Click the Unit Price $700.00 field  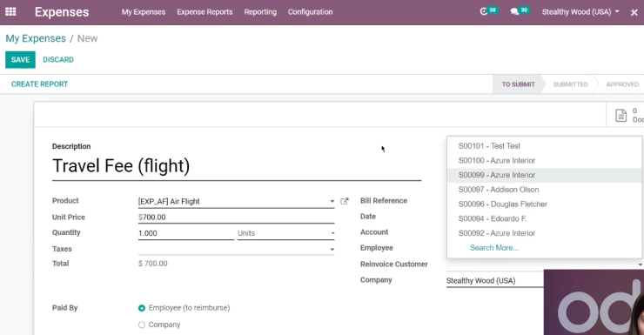coord(236,218)
